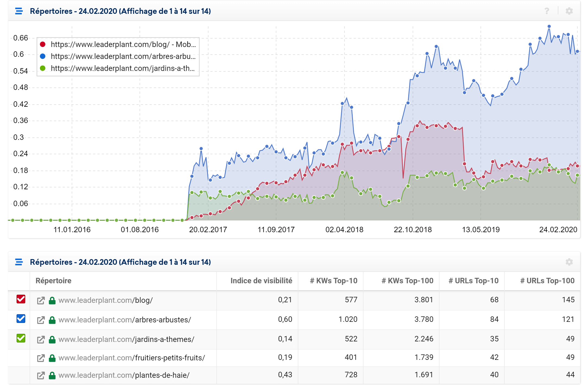
Task: Open the chart box hamburger menu
Action: [x=19, y=11]
